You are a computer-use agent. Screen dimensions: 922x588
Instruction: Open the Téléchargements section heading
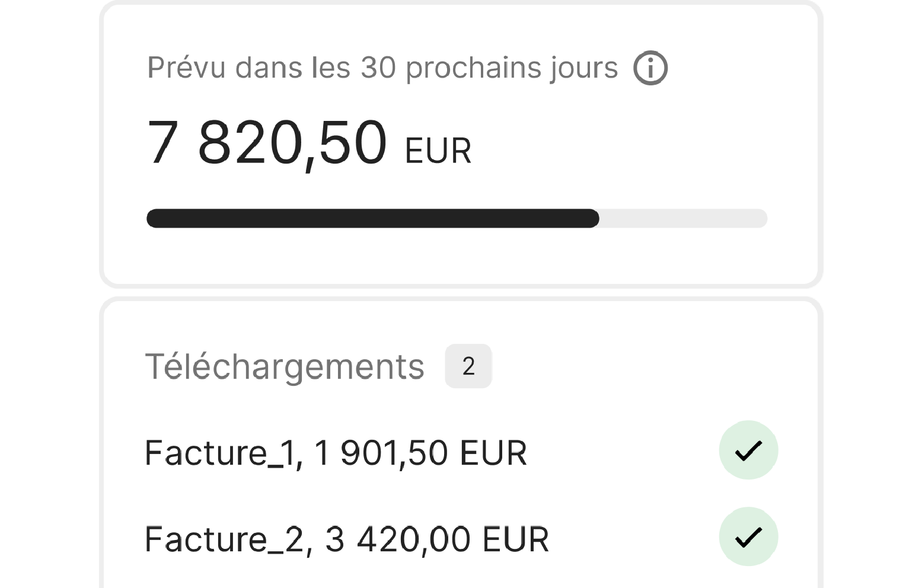point(285,366)
